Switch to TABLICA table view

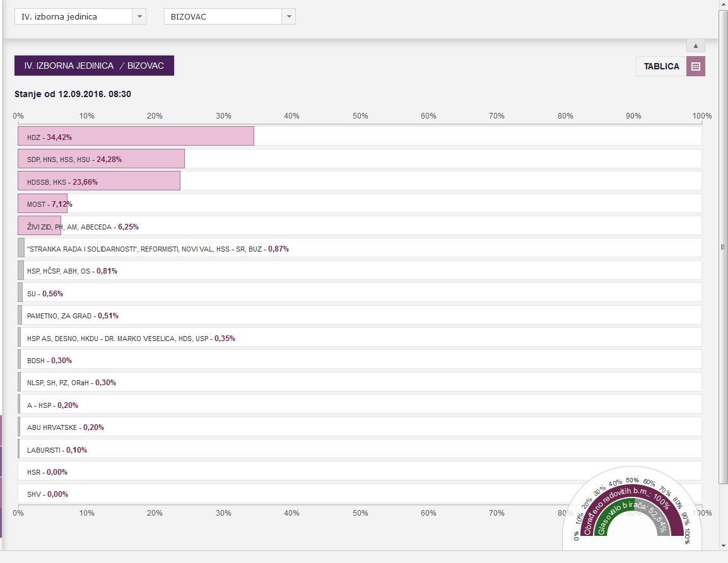coord(661,66)
